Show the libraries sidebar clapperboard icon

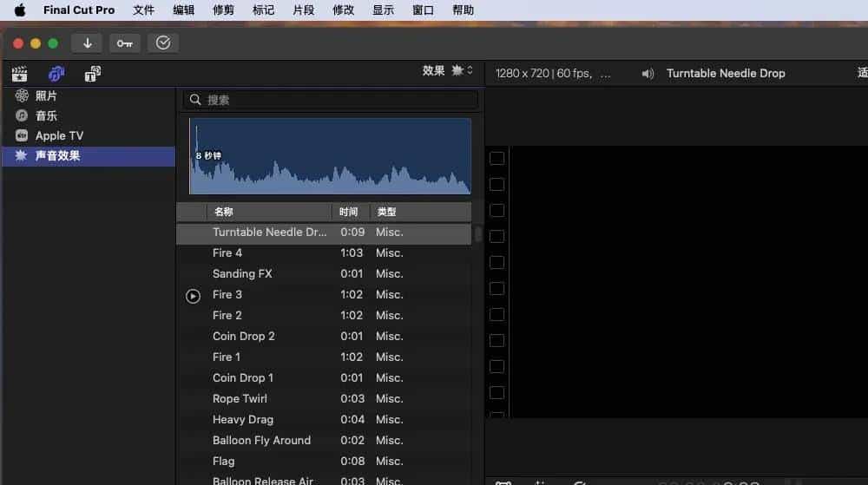point(19,74)
